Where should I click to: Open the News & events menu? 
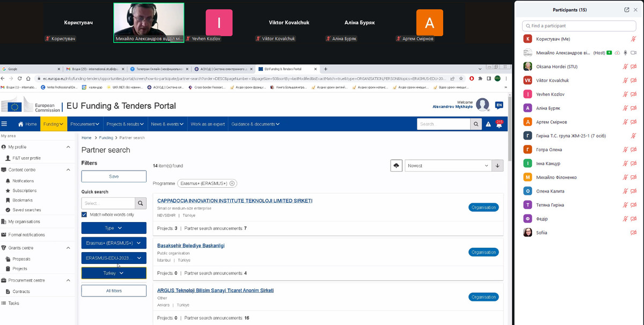[x=166, y=124]
